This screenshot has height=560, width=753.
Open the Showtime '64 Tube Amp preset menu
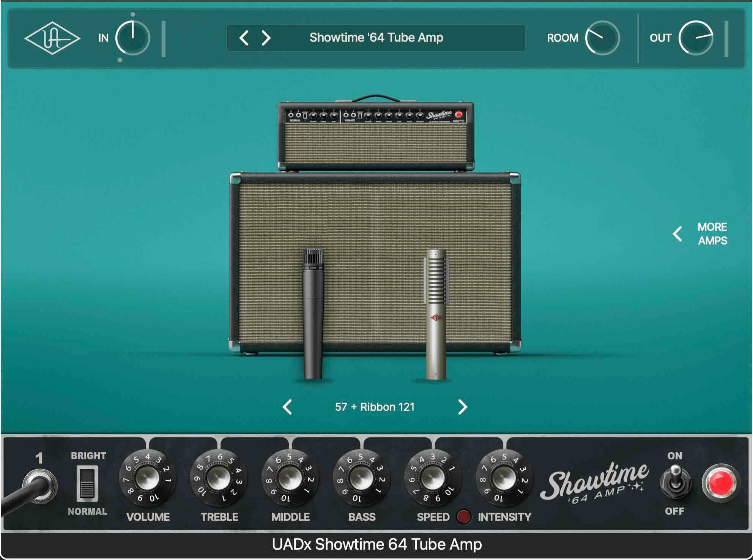pyautogui.click(x=376, y=38)
